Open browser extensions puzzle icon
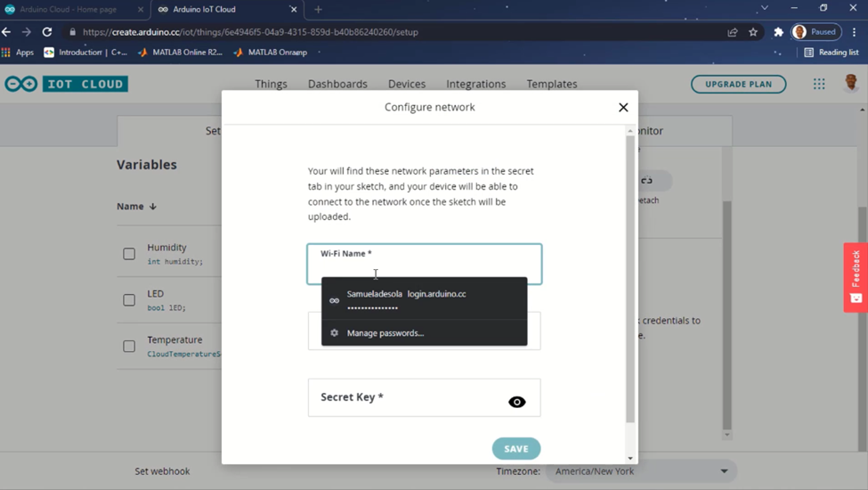This screenshot has width=868, height=490. [778, 32]
